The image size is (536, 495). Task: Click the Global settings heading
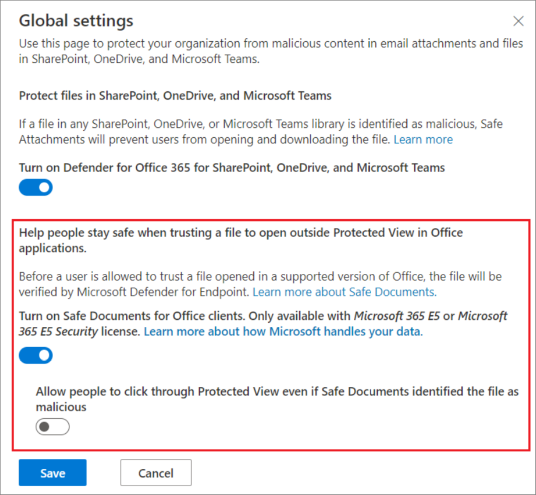[x=76, y=21]
